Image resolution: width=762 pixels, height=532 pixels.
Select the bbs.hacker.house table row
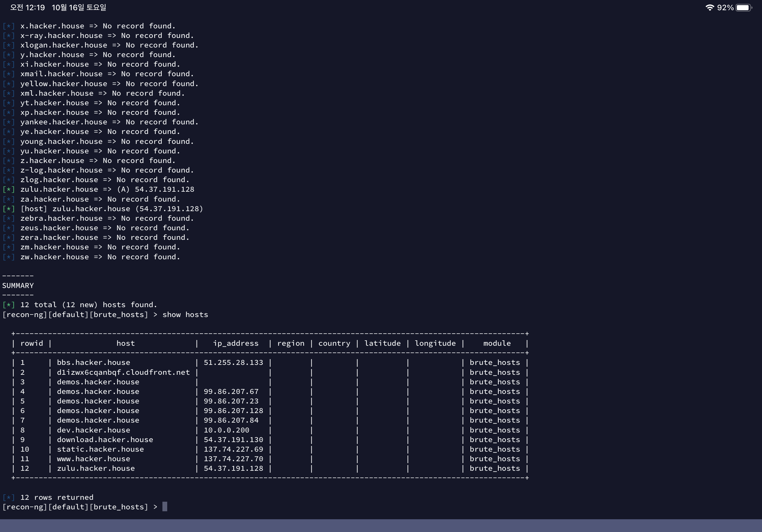click(93, 363)
